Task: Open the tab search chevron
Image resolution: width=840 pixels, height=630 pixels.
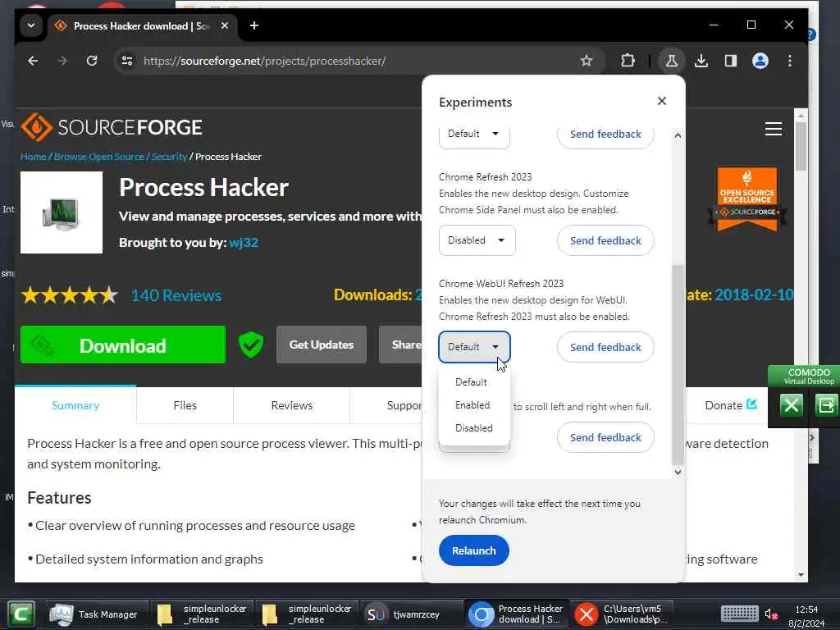Action: pos(31,25)
